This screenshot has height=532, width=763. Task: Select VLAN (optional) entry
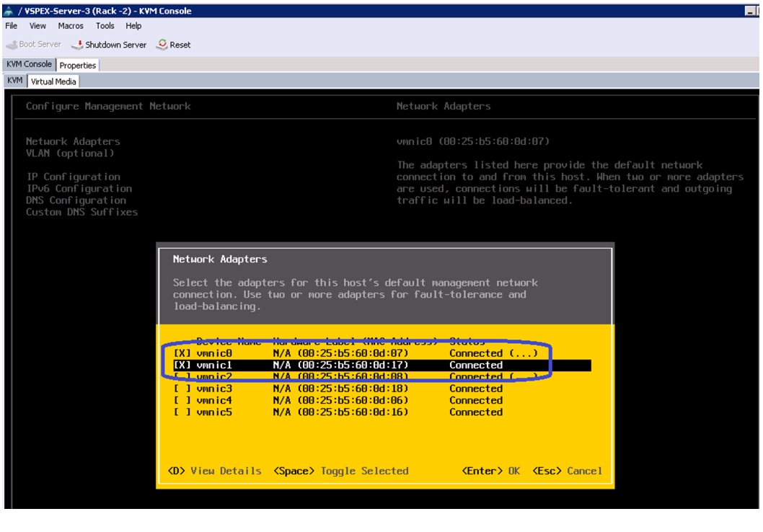[70, 153]
